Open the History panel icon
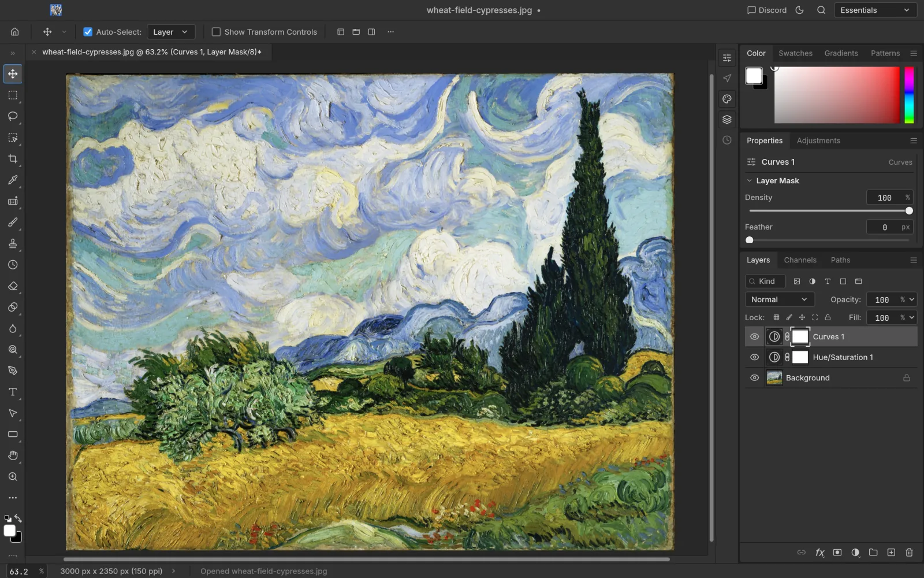 click(727, 140)
